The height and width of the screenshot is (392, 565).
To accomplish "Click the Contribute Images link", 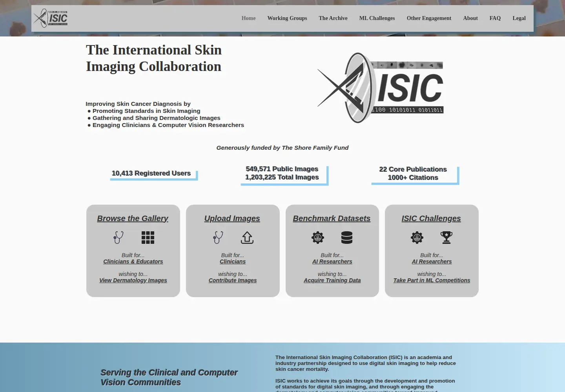I will click(x=233, y=280).
